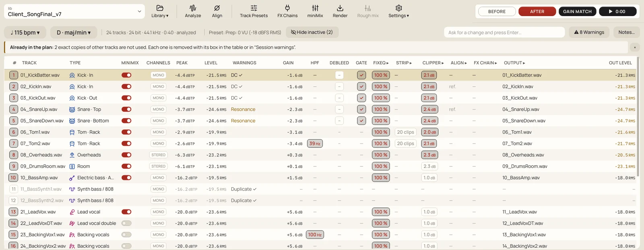Click the GAIN column header

tap(288, 63)
